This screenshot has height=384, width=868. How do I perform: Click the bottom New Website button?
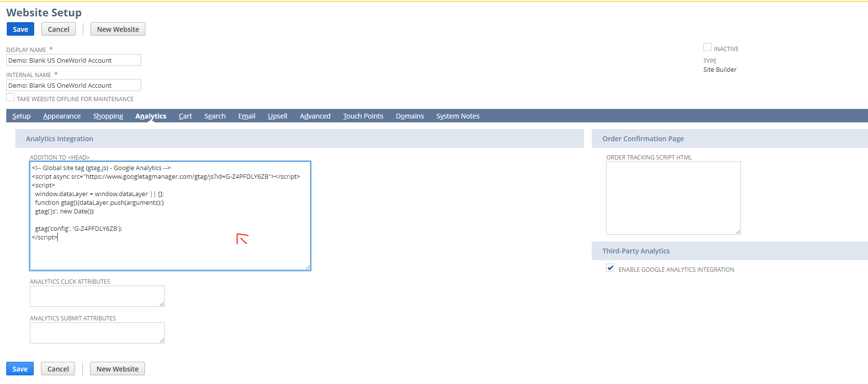click(117, 369)
